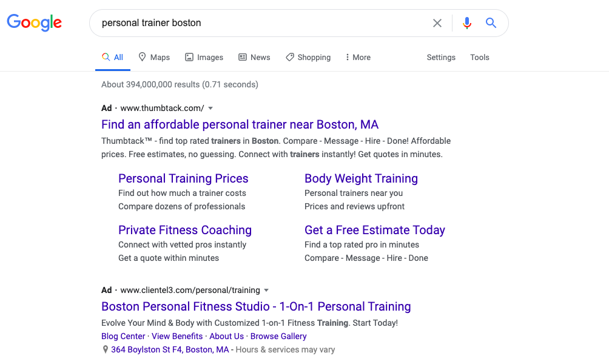Click the Google logo
The image size is (609, 364).
(34, 22)
